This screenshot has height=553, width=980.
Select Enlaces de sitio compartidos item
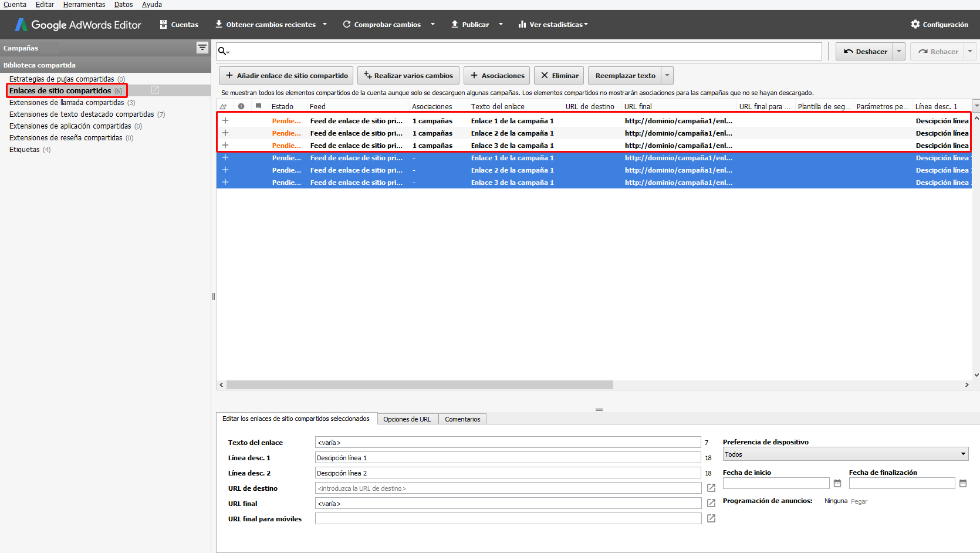[60, 91]
